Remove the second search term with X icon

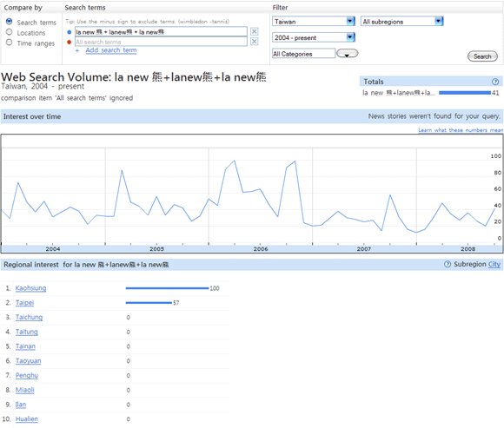[x=254, y=42]
